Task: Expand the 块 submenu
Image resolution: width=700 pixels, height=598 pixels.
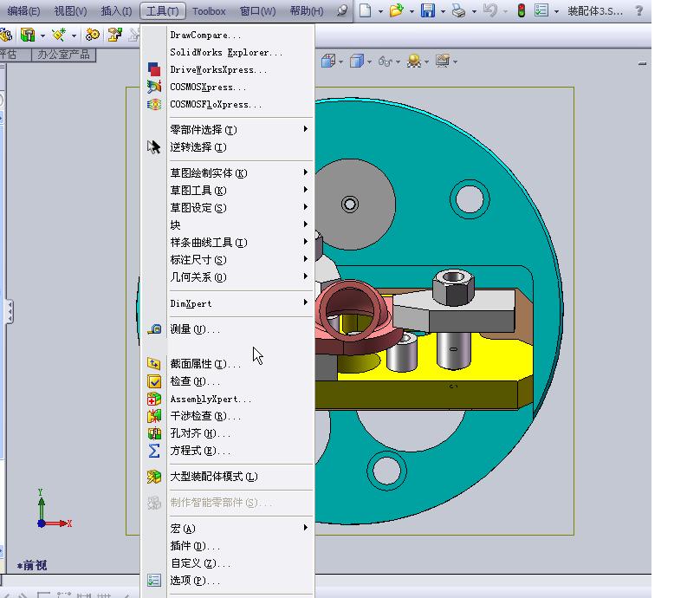Action: 239,225
